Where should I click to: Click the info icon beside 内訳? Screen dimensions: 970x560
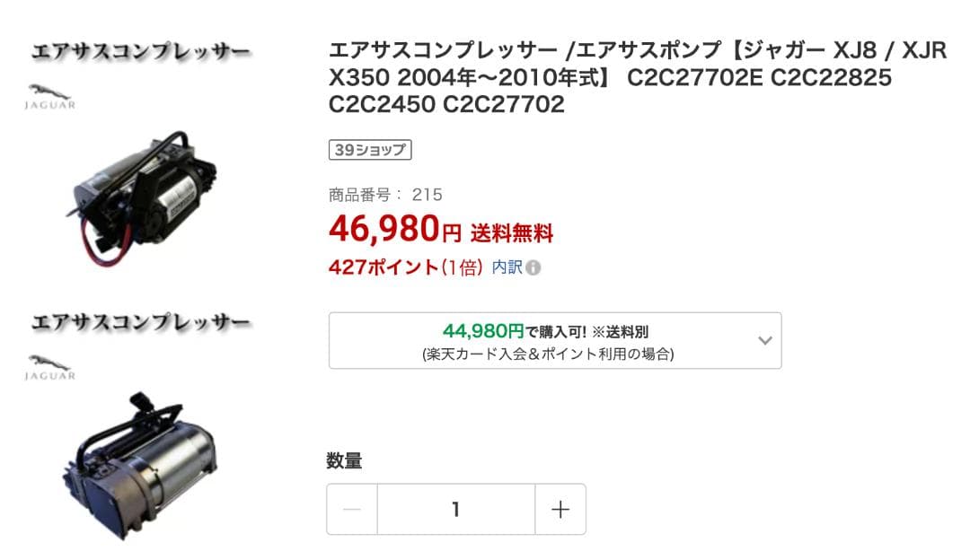[x=533, y=268]
